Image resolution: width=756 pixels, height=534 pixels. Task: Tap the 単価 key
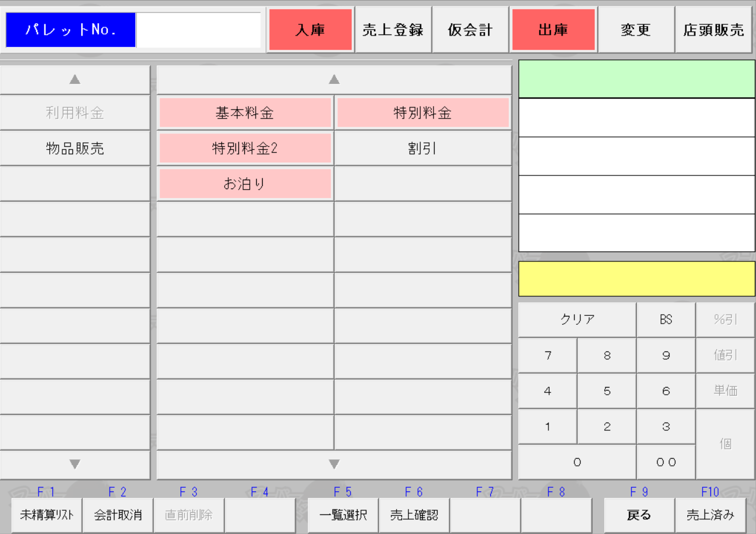[726, 391]
